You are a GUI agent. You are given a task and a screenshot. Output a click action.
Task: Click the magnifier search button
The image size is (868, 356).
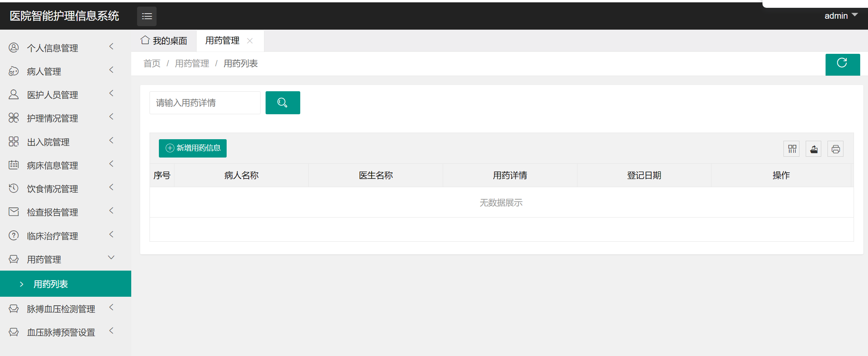pos(282,103)
